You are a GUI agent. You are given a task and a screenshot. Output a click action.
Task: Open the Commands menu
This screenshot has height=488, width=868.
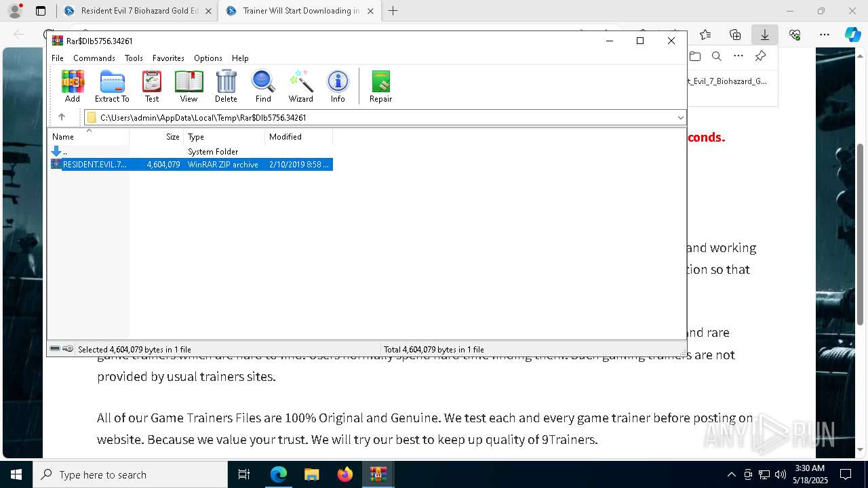point(94,58)
